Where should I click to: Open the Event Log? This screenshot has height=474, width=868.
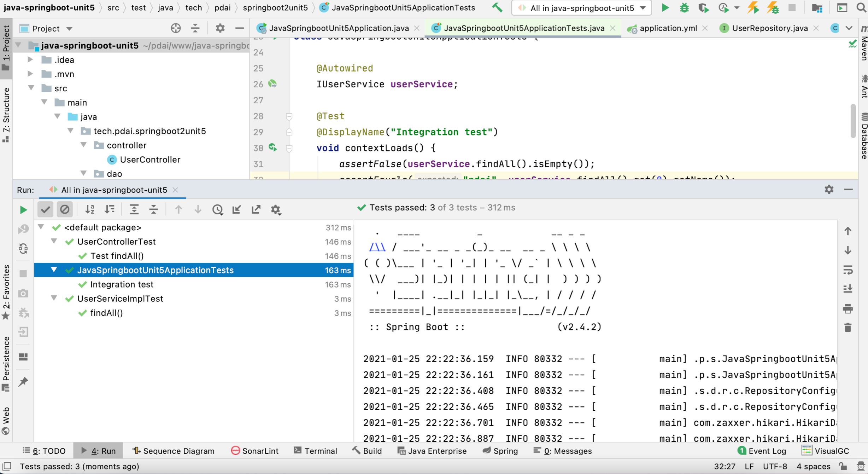click(x=762, y=451)
